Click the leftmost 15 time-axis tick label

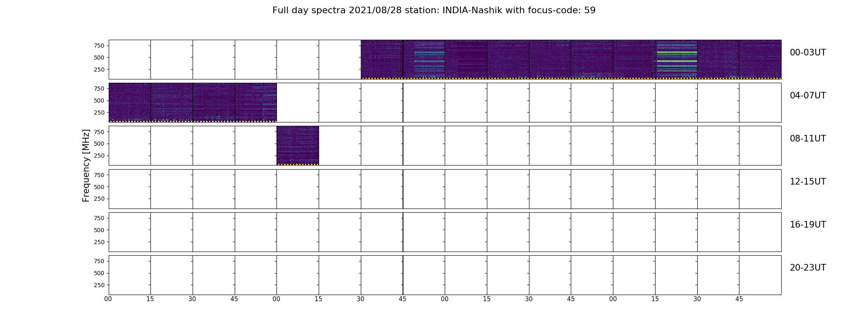coord(150,299)
